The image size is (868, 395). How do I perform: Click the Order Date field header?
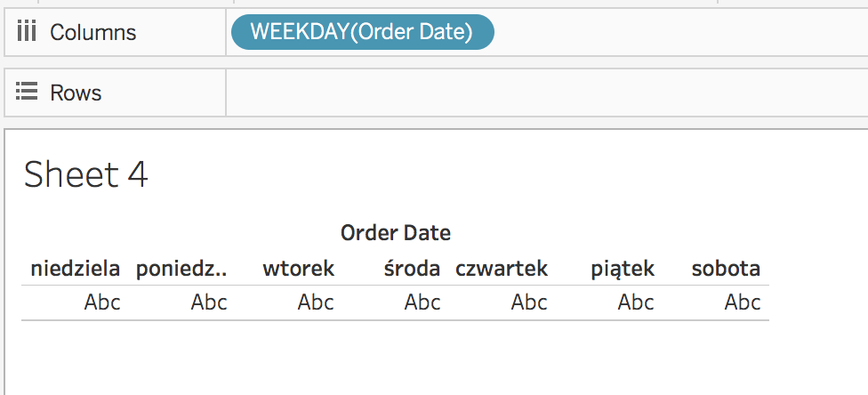[x=396, y=233]
